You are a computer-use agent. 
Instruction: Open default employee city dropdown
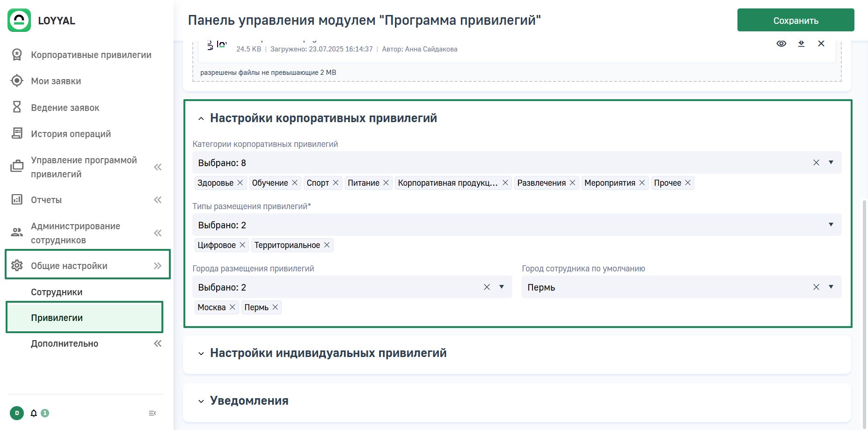pos(831,287)
